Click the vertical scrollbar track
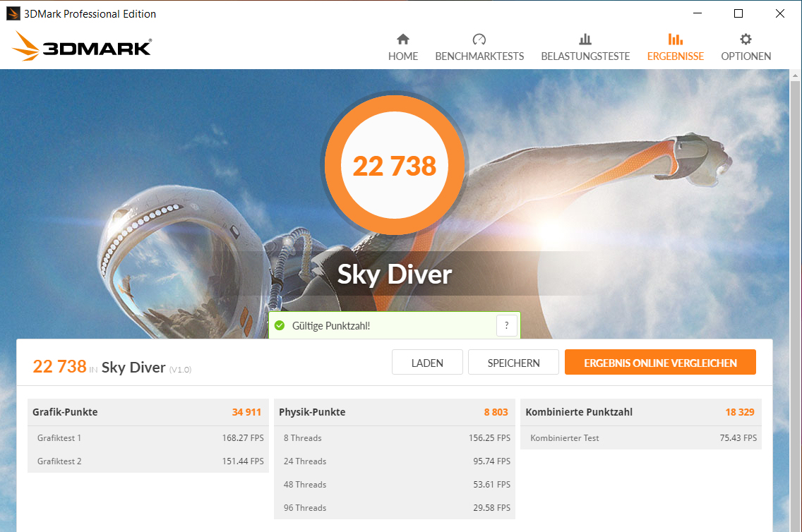Screen dimensions: 802x532 pyautogui.click(x=795, y=307)
